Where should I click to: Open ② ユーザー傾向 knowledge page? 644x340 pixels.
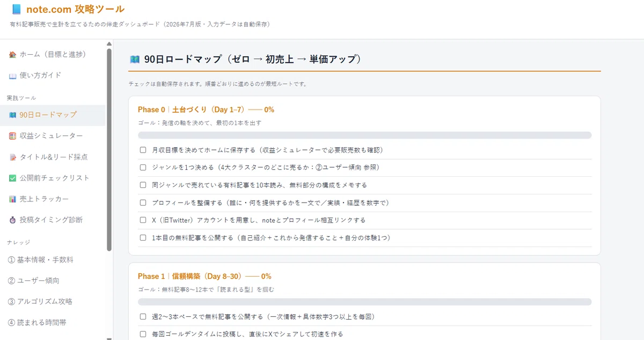53,281
